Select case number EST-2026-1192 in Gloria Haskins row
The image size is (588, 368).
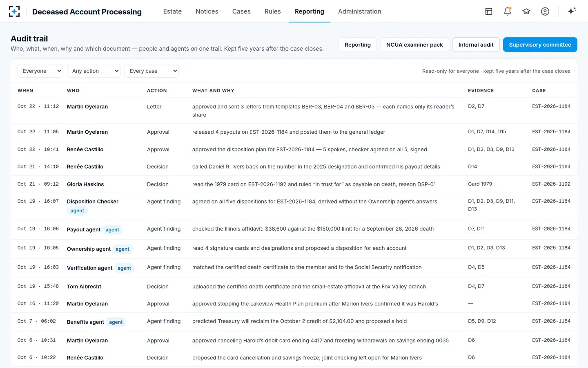[x=551, y=184]
